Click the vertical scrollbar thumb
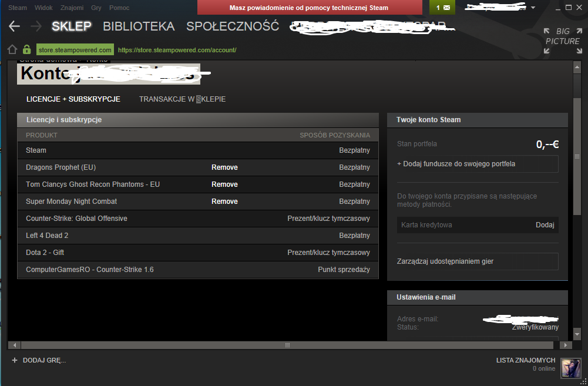Viewport: 588px width, 386px height. [577, 156]
